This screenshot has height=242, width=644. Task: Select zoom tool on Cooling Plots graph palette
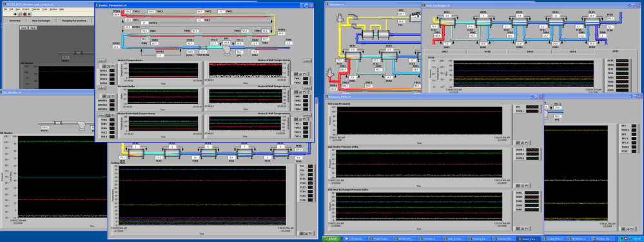pos(306,233)
